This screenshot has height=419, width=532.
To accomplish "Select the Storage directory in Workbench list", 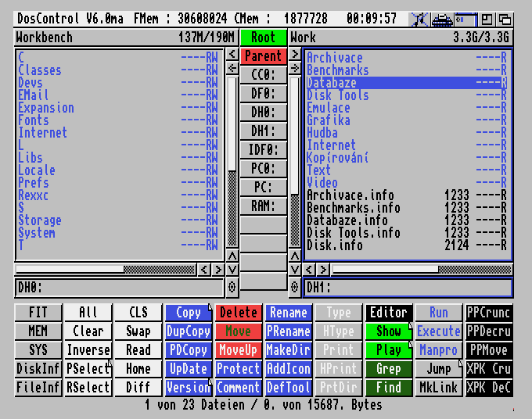I will pos(117,220).
